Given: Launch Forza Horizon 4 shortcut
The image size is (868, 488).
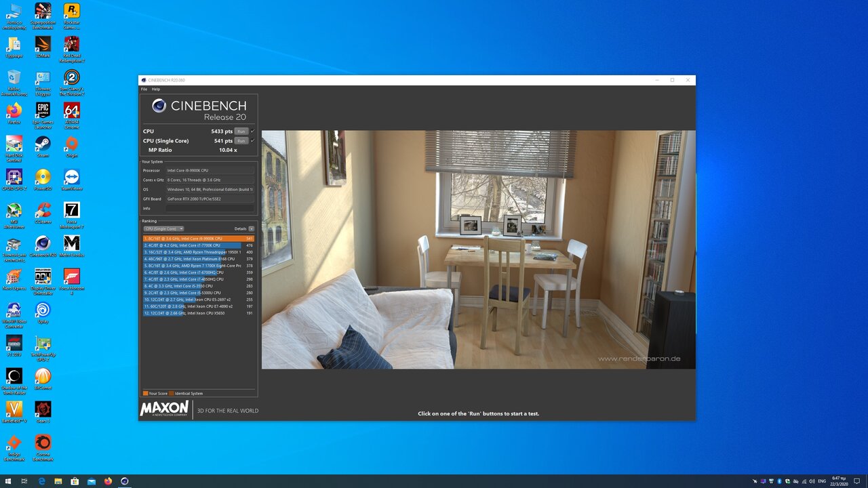Looking at the screenshot, I should 71,281.
